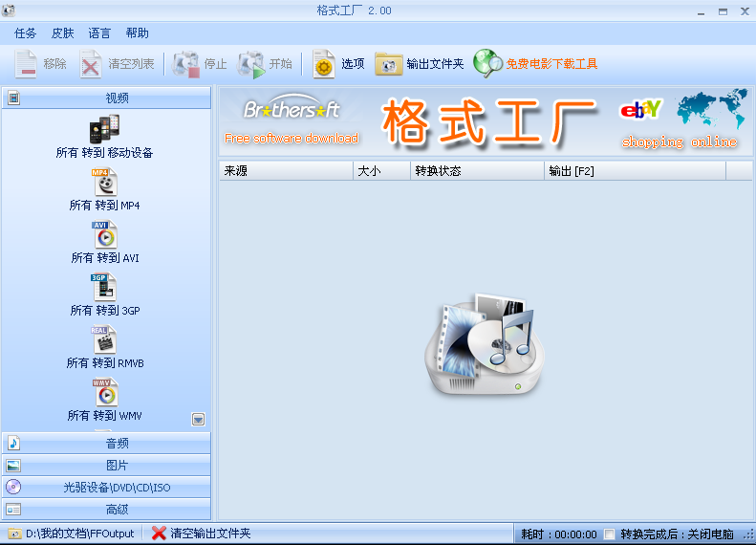Open the 帮助 help menu
Viewport: 756px width, 545px height.
[137, 33]
